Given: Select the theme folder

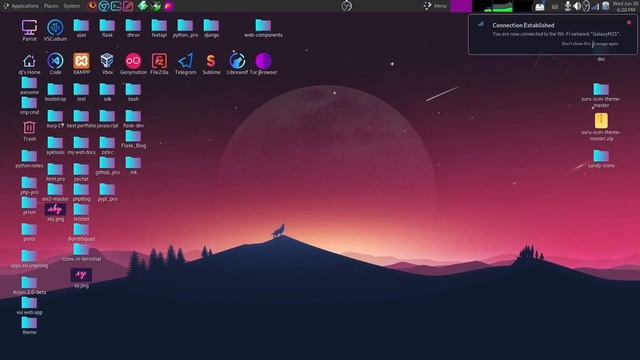Looking at the screenshot, I should [x=29, y=326].
